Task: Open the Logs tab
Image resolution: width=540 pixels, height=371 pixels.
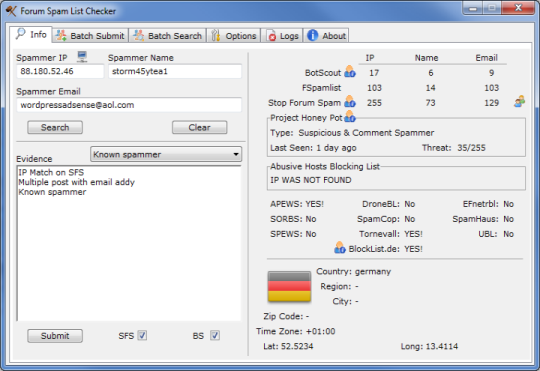Action: [x=282, y=36]
